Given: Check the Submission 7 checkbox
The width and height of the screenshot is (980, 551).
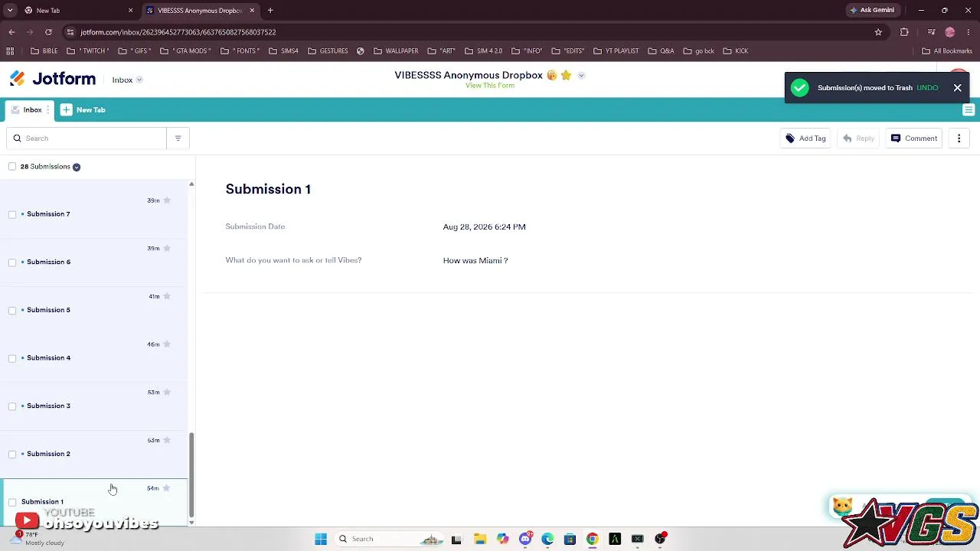Looking at the screenshot, I should coord(12,214).
